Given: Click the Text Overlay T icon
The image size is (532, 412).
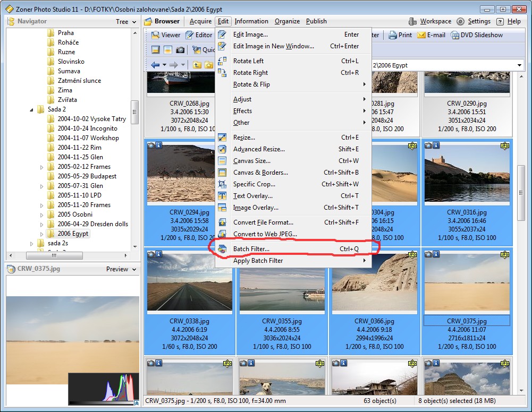Looking at the screenshot, I should click(222, 196).
